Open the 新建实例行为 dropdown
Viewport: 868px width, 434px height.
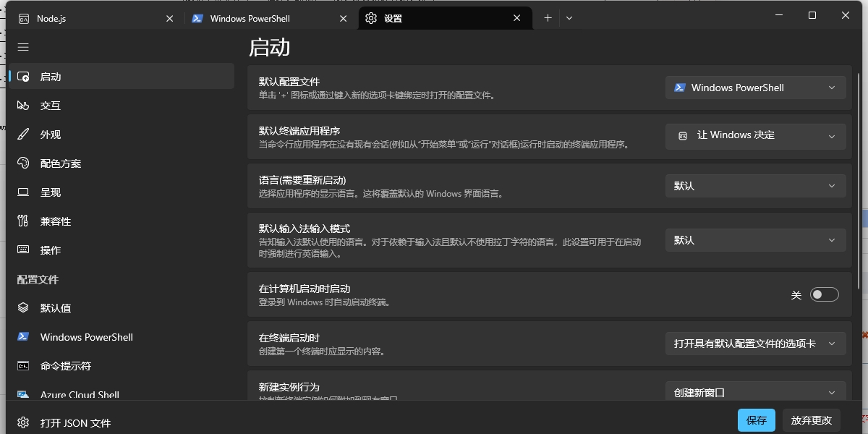click(755, 391)
